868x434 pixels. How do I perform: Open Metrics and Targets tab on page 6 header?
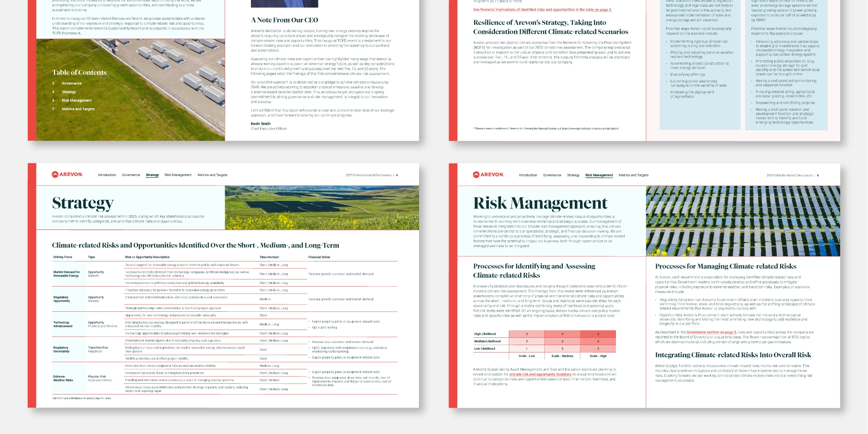634,175
